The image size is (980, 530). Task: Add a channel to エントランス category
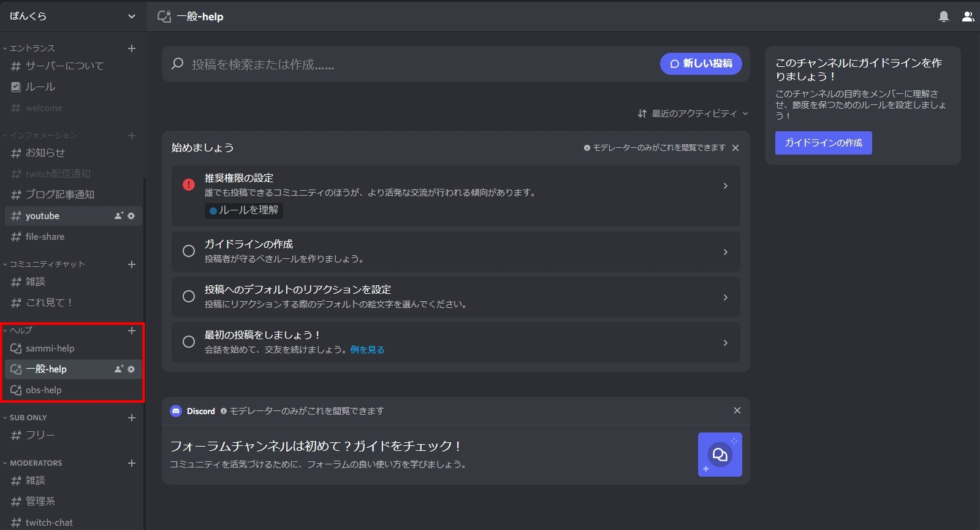click(x=132, y=48)
